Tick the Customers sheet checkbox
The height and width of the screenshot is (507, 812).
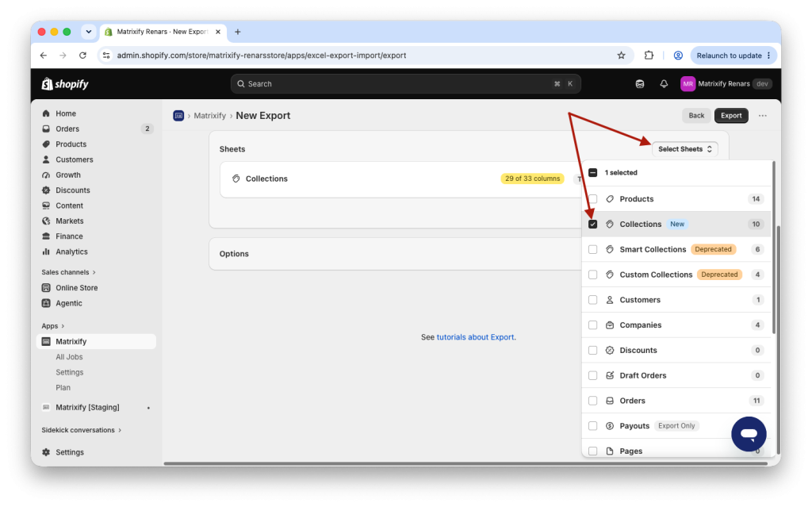(592, 300)
